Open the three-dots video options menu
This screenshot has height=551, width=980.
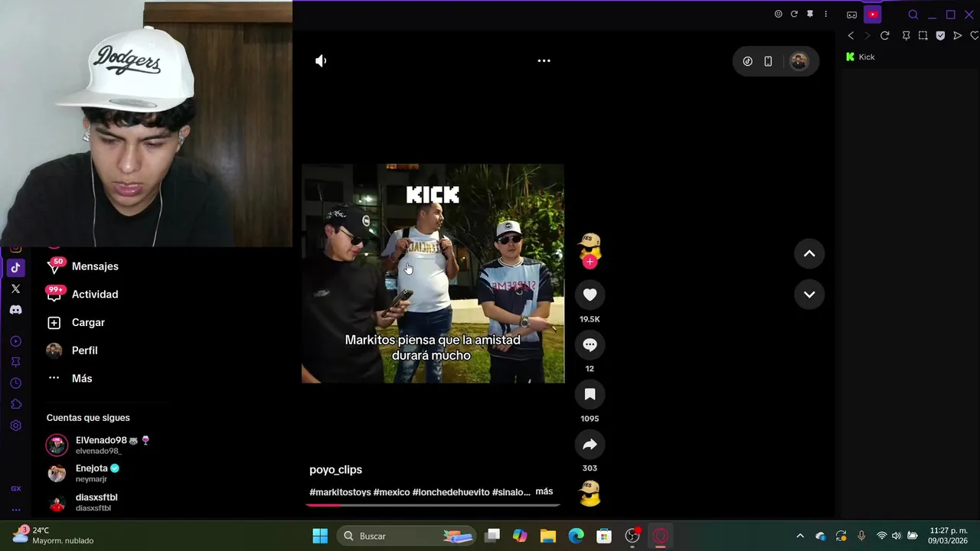pyautogui.click(x=544, y=60)
